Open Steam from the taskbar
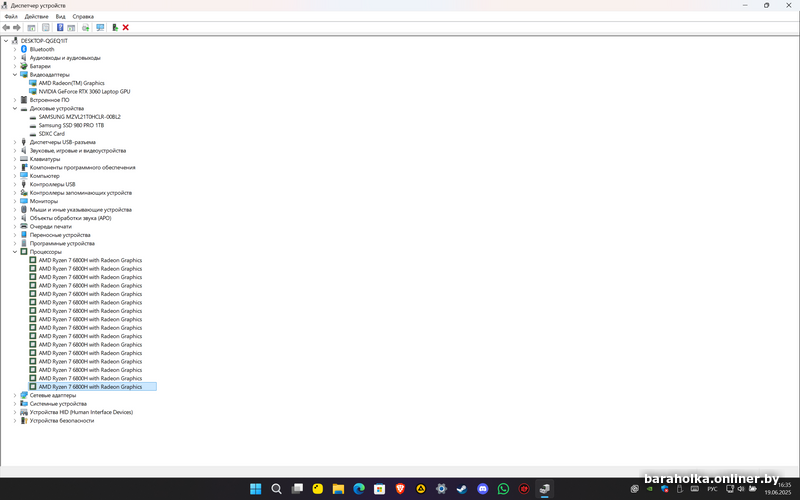Viewport: 800px width, 500px height. point(462,489)
